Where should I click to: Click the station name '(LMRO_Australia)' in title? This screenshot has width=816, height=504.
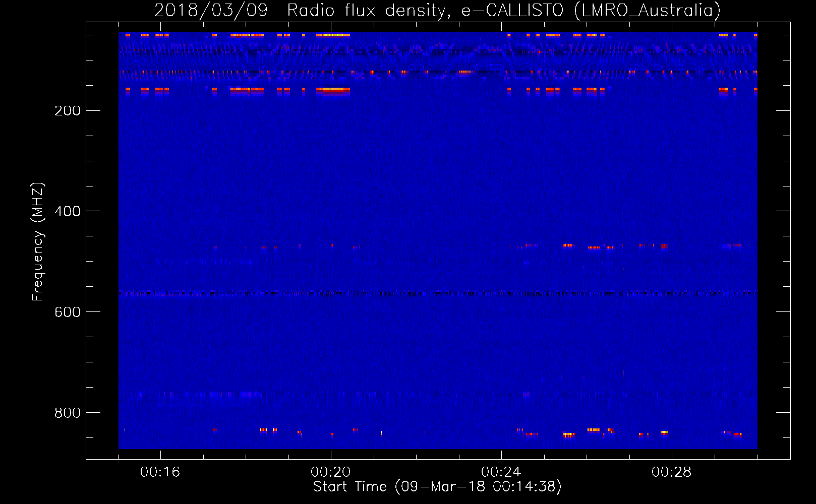[x=647, y=11]
